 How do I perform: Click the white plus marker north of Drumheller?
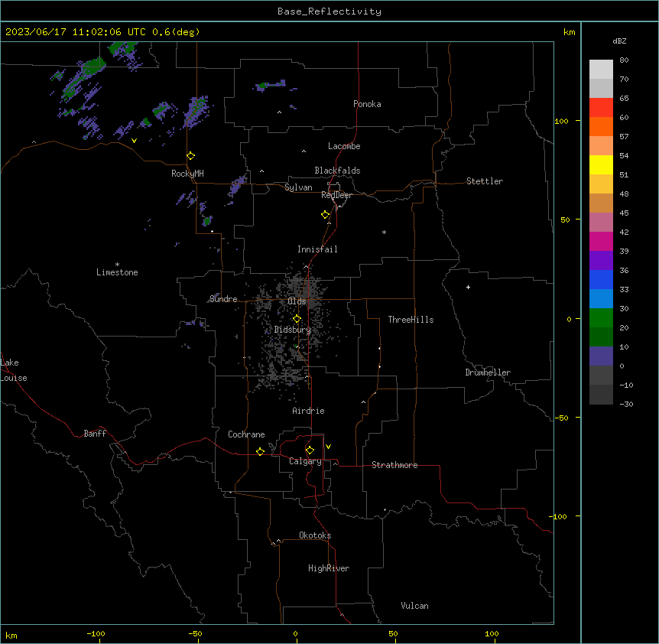pyautogui.click(x=468, y=287)
